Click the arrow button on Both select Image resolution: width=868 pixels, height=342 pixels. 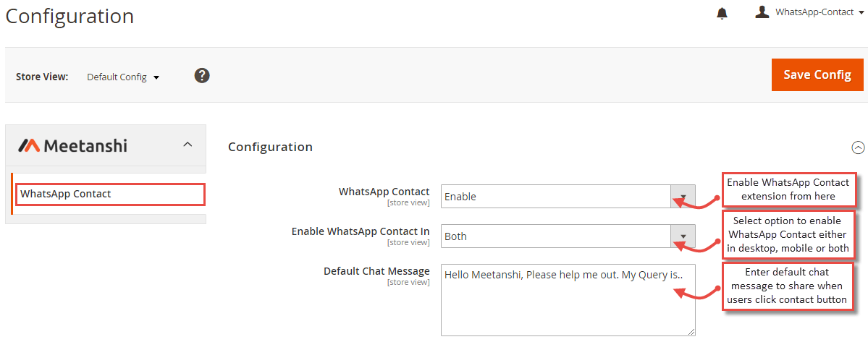point(683,236)
